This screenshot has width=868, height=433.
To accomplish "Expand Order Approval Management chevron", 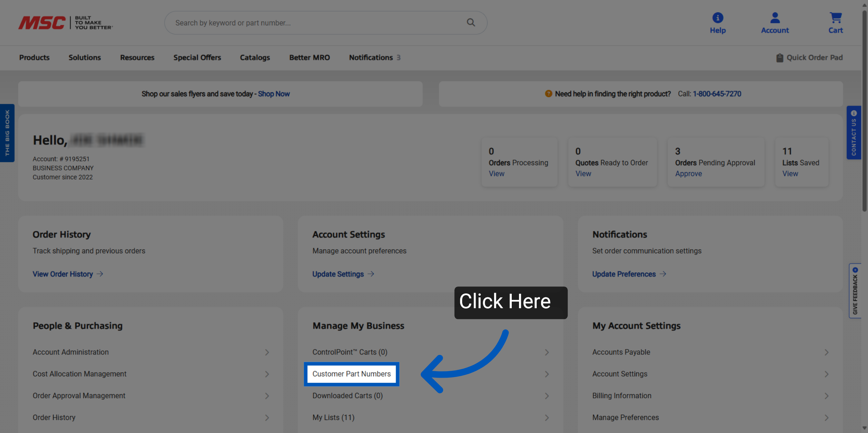I will click(267, 396).
